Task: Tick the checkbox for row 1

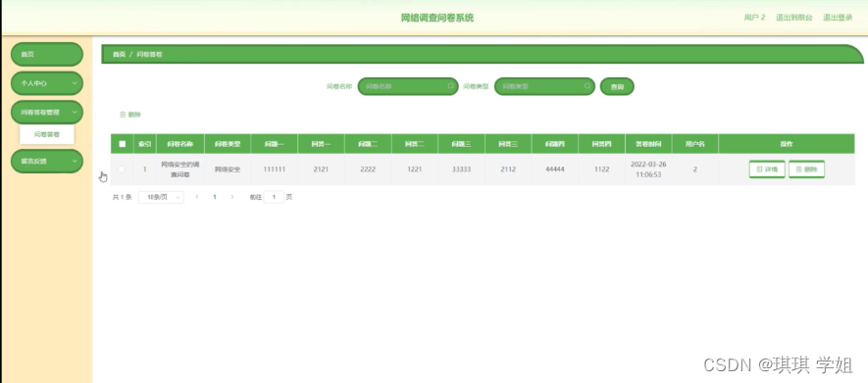Action: click(123, 169)
